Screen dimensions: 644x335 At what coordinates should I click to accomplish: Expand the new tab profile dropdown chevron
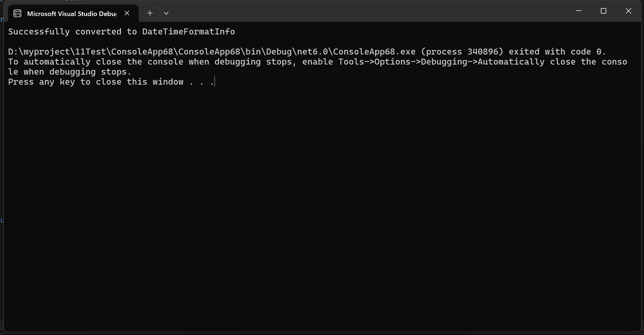pyautogui.click(x=166, y=13)
